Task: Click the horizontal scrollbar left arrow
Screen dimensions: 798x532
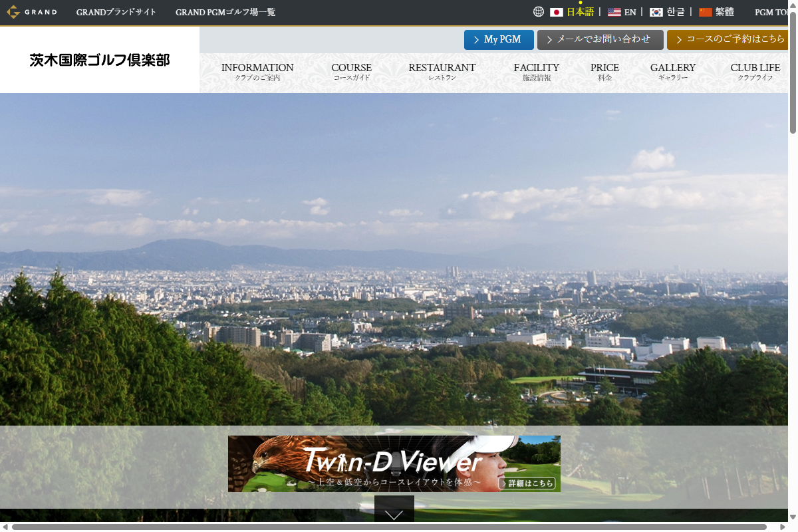Action: [x=5, y=527]
